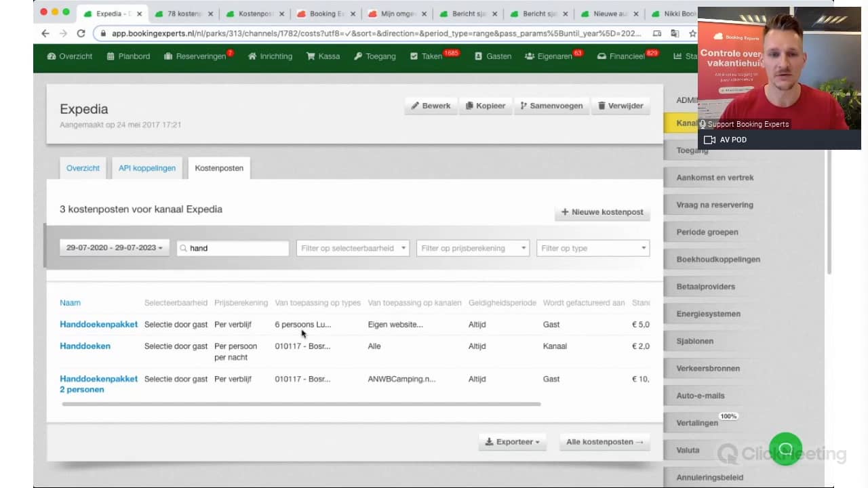
Task: Click the Kopieer button
Action: tap(486, 106)
